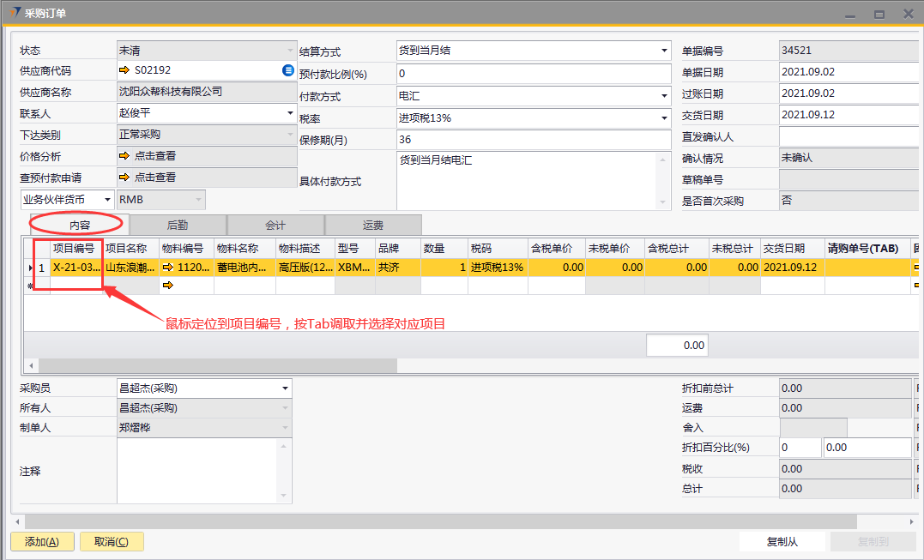The image size is (924, 560).
Task: Select row 1 using its row header marker
Action: tap(32, 268)
